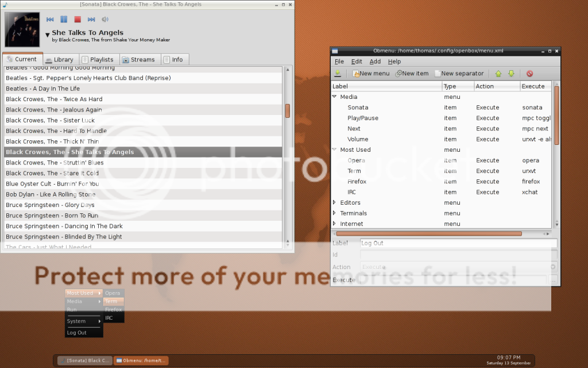The image size is (588, 368).
Task: Click the Label column header
Action: pos(386,86)
